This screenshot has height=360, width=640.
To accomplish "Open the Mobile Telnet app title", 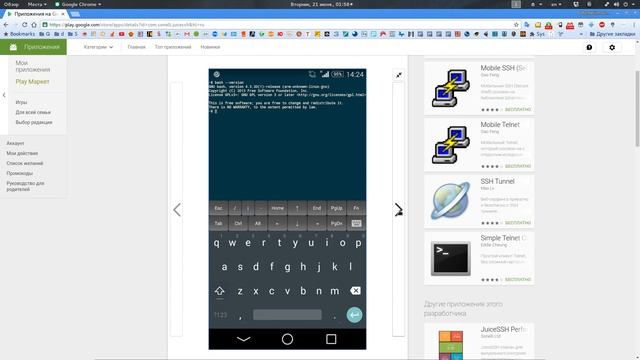I will click(x=500, y=124).
